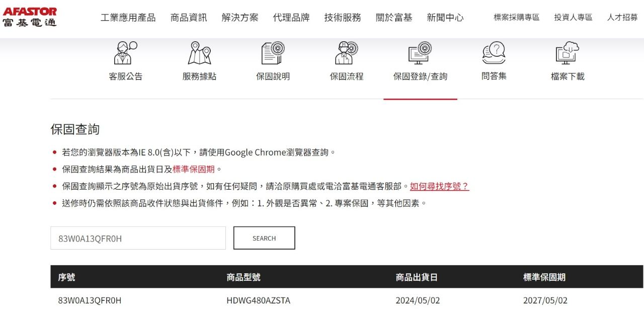Go to 代理品牌 in the navigation bar

pyautogui.click(x=291, y=18)
